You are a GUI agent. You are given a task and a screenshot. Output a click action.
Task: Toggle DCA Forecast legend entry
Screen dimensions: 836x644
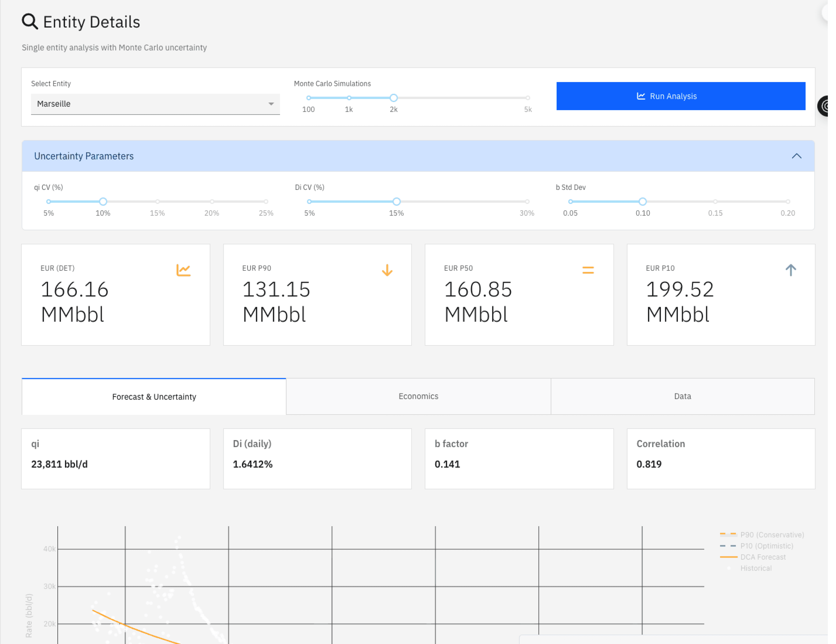pos(763,557)
